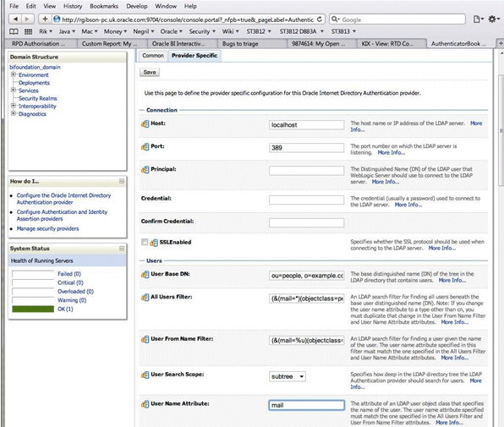This screenshot has height=427, width=504.
Task: Show bookmarks with the open-book icon
Action: click(x=14, y=31)
